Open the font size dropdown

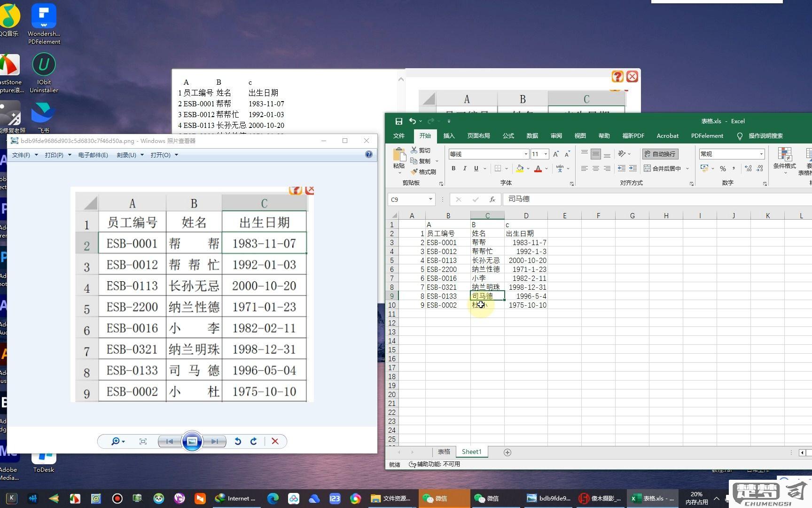pyautogui.click(x=546, y=154)
